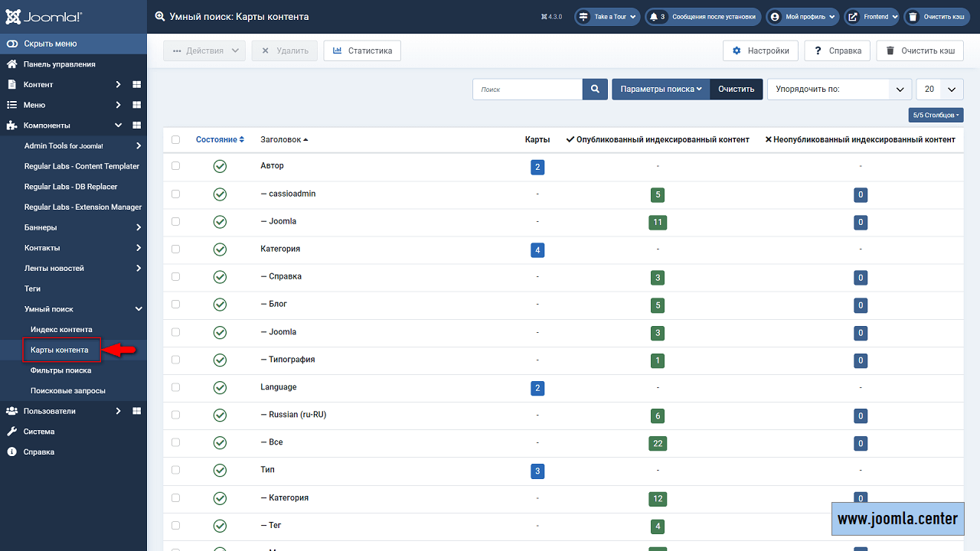Viewport: 980px width, 551px height.
Task: Open Индекс контента menu item
Action: (61, 330)
